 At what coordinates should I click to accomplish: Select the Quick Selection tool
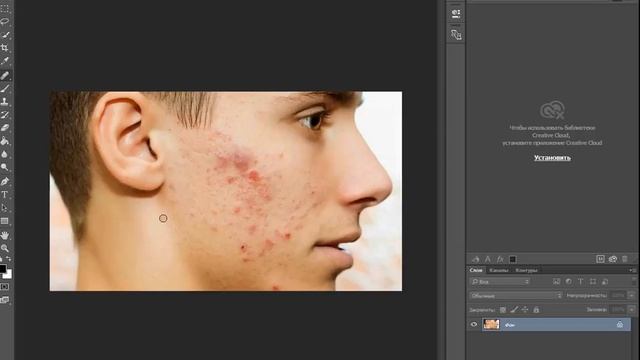(x=4, y=35)
